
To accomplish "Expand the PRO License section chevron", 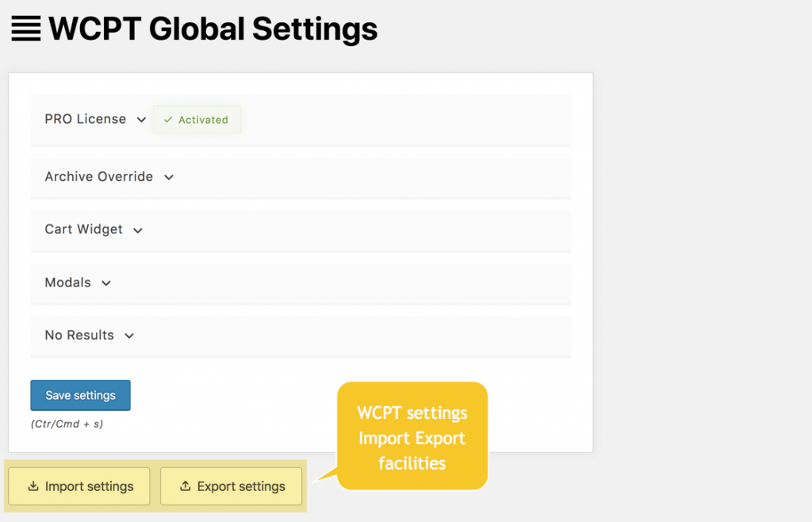I will click(x=141, y=120).
